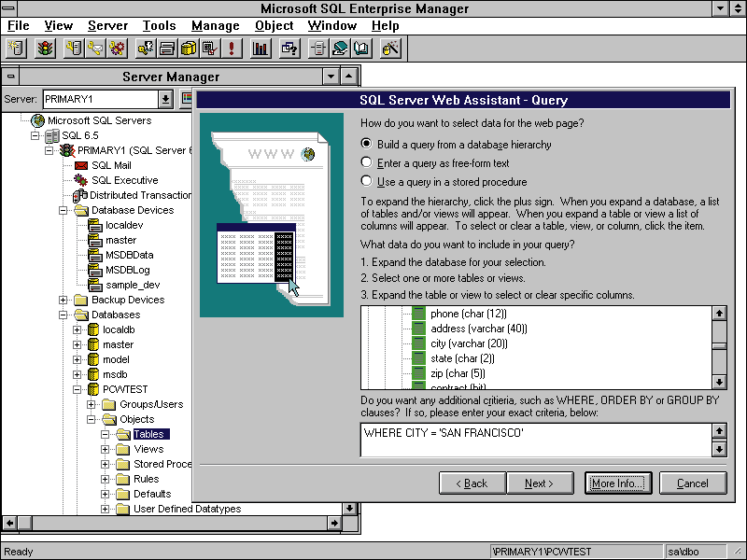Select the localdev device icon

click(x=95, y=225)
